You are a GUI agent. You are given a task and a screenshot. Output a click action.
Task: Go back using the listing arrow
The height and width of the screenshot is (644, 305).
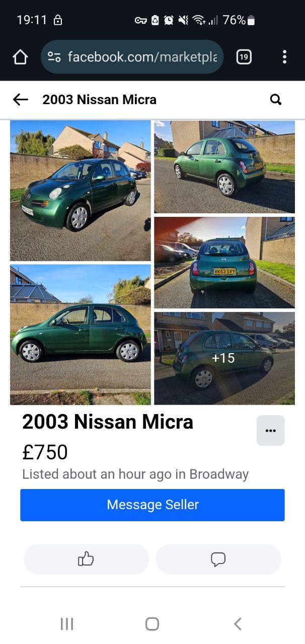pos(20,100)
